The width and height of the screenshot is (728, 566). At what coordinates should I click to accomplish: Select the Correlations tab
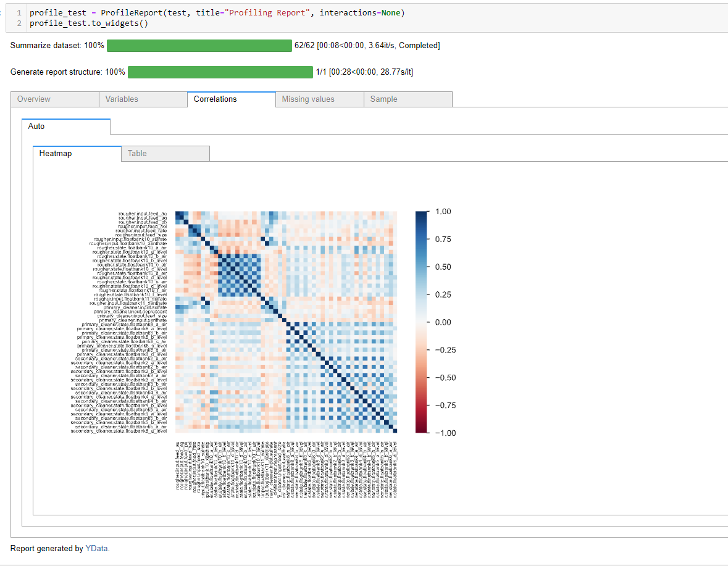pos(215,99)
